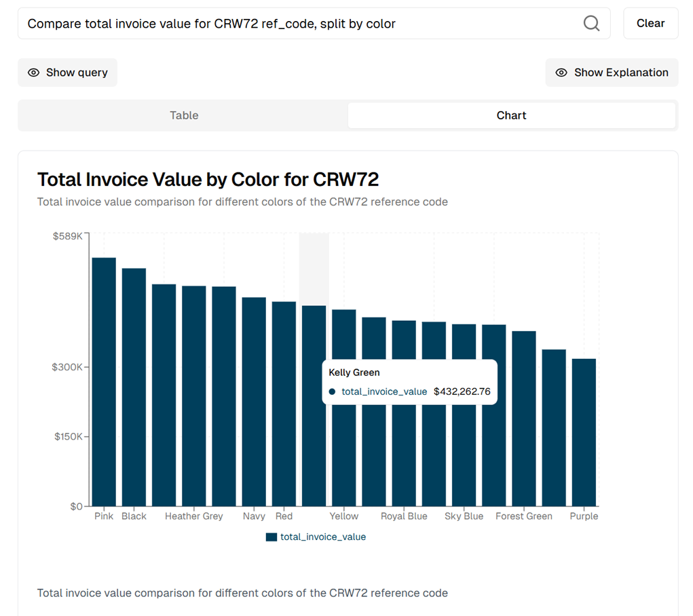Click the Purple bar in chart
693x616 pixels.
(584, 432)
